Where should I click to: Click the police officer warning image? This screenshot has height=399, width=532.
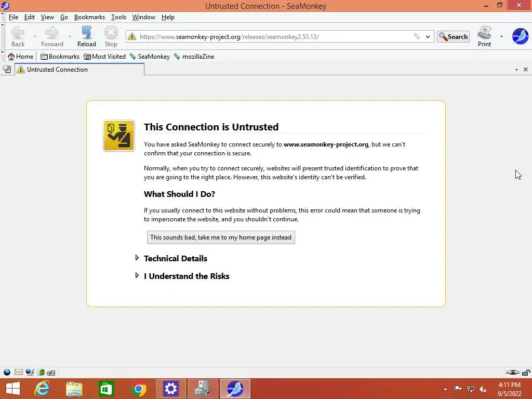pos(119,136)
